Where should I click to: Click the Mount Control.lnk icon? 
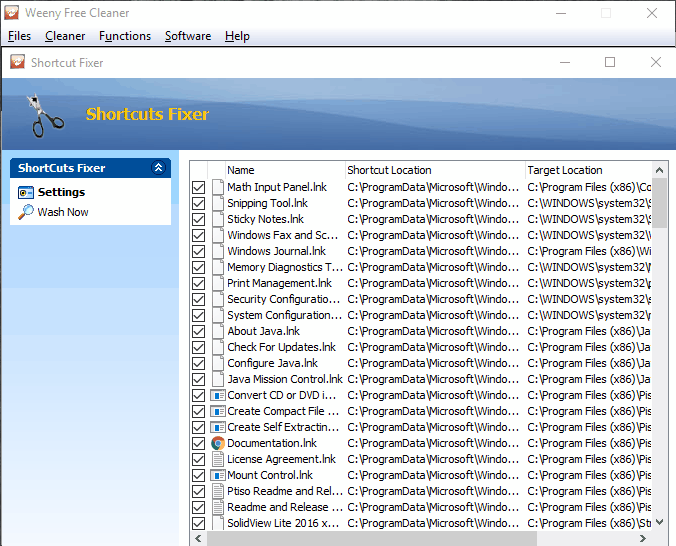218,475
